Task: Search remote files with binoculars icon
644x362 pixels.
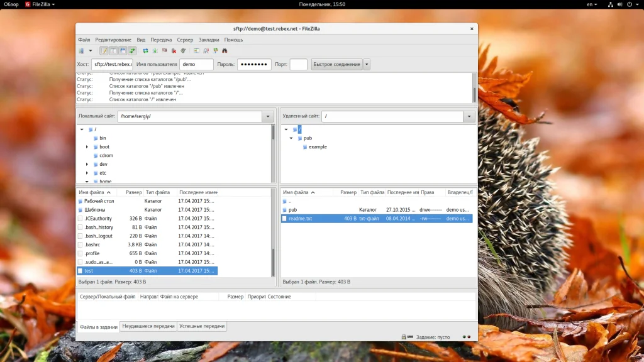Action: 225,50
